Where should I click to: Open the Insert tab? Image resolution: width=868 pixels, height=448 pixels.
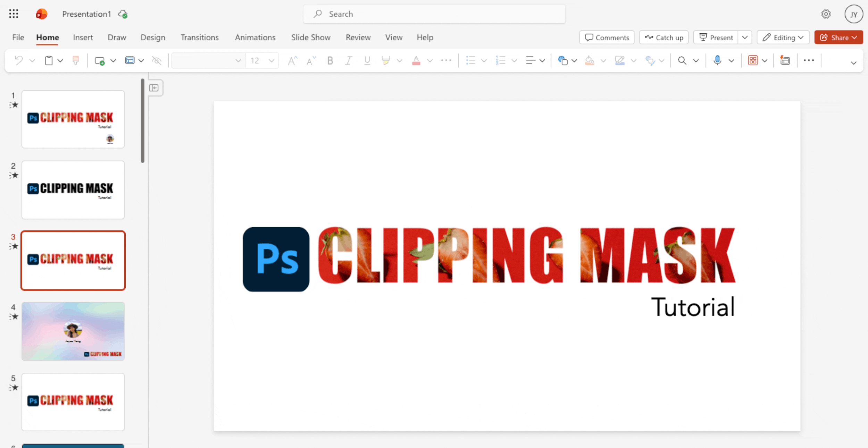point(83,37)
